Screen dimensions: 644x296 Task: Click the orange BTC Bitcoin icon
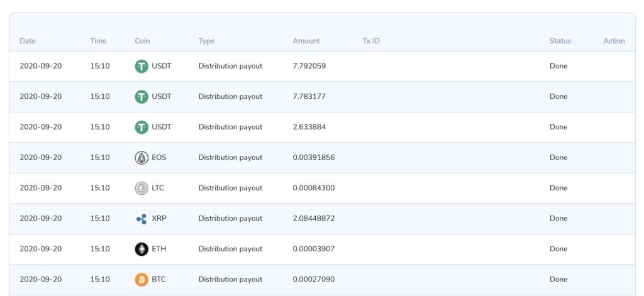pyautogui.click(x=142, y=280)
